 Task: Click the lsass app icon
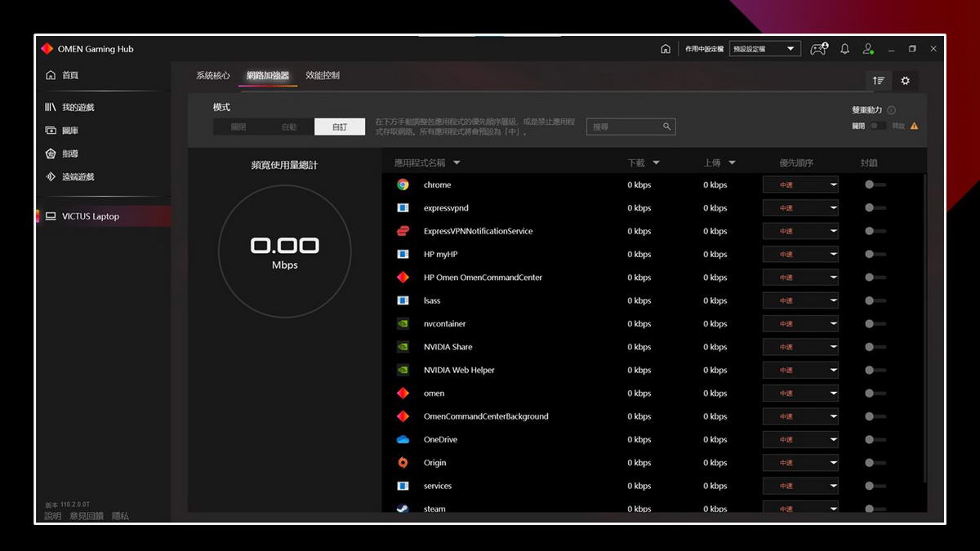[x=403, y=300]
